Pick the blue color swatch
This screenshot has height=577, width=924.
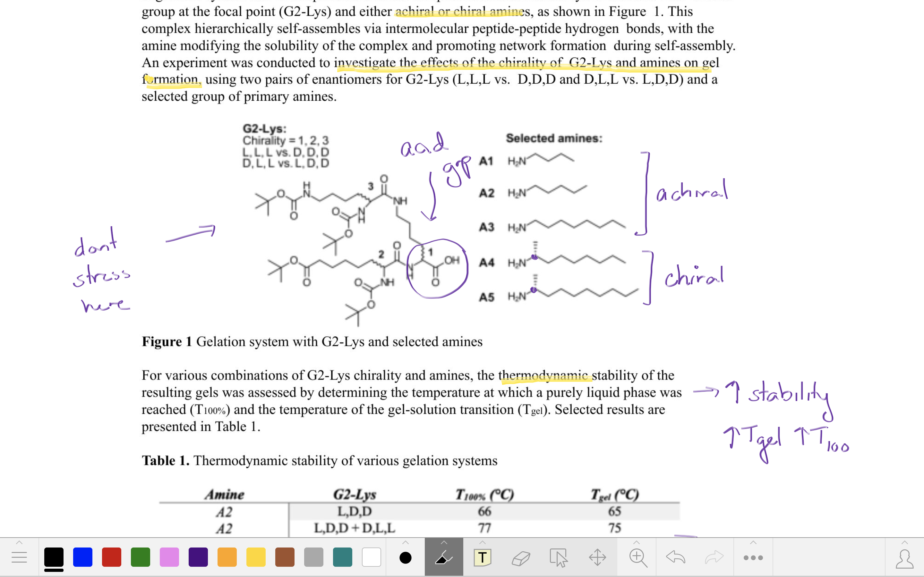(82, 557)
